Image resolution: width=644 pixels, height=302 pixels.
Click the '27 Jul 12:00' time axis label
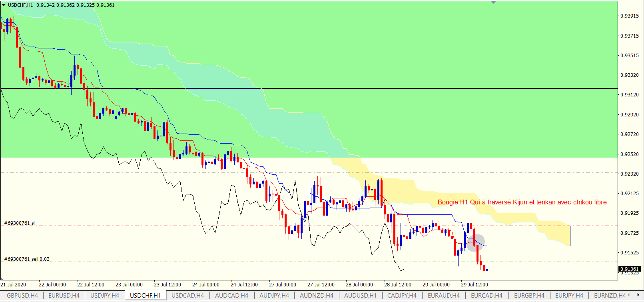321,285
